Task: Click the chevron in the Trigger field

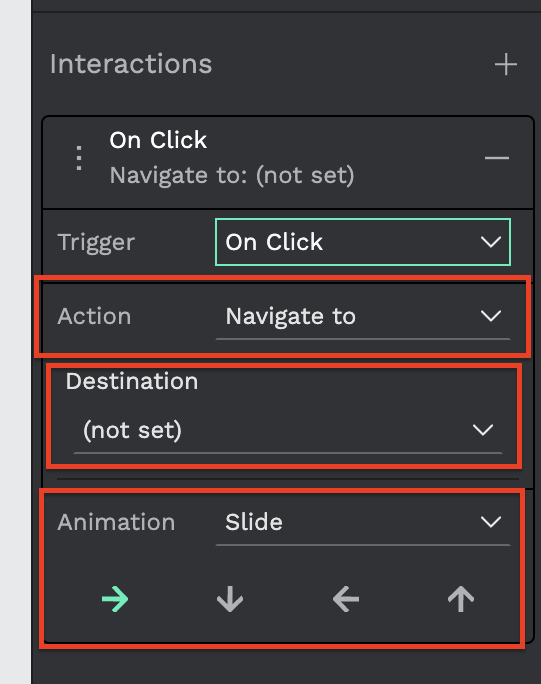Action: point(490,242)
